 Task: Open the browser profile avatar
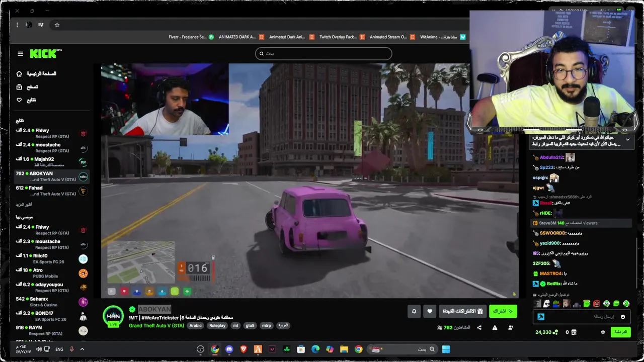tap(29, 25)
